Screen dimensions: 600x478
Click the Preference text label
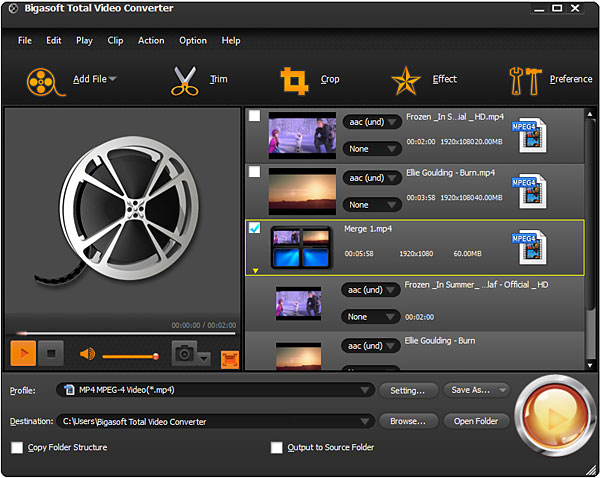(571, 79)
